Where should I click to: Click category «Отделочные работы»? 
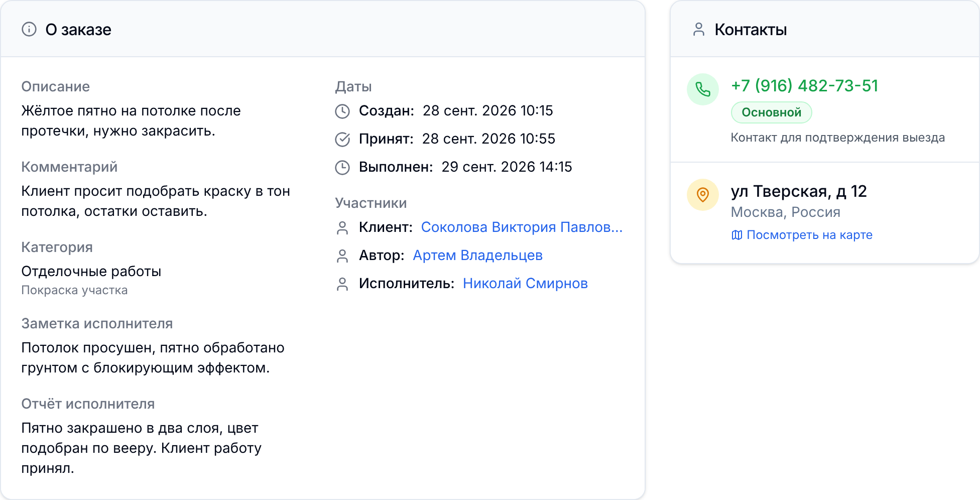coord(91,272)
